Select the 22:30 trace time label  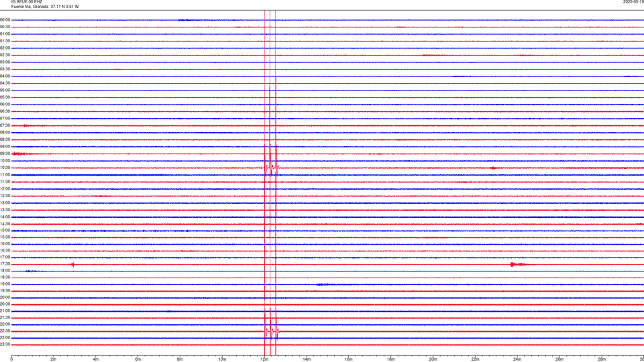click(x=5, y=330)
